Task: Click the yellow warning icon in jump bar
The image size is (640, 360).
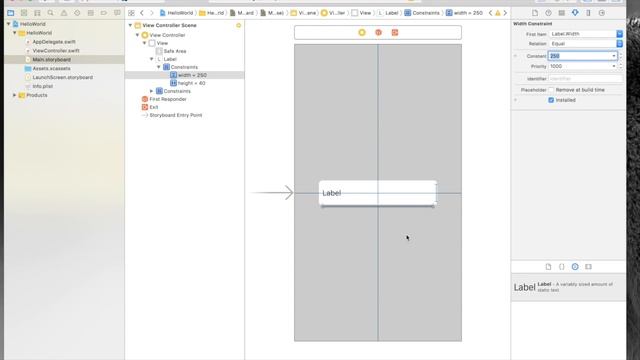Action: [498, 13]
